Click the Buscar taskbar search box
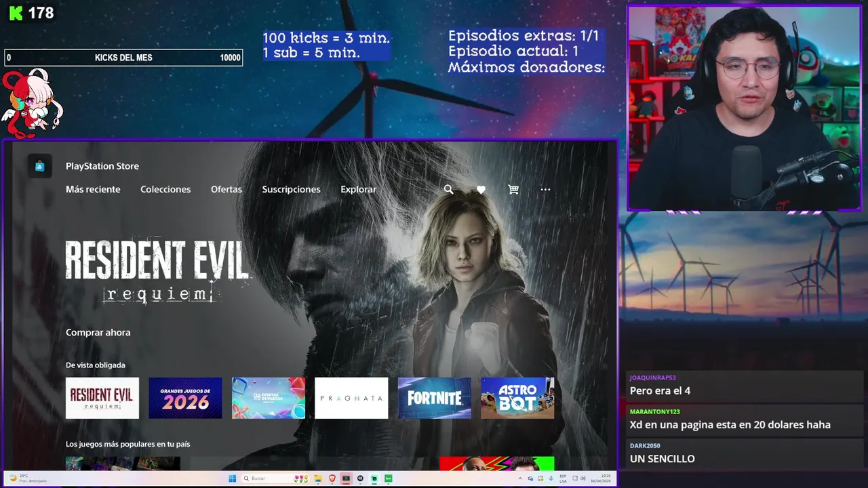The width and height of the screenshot is (868, 488). pyautogui.click(x=275, y=479)
